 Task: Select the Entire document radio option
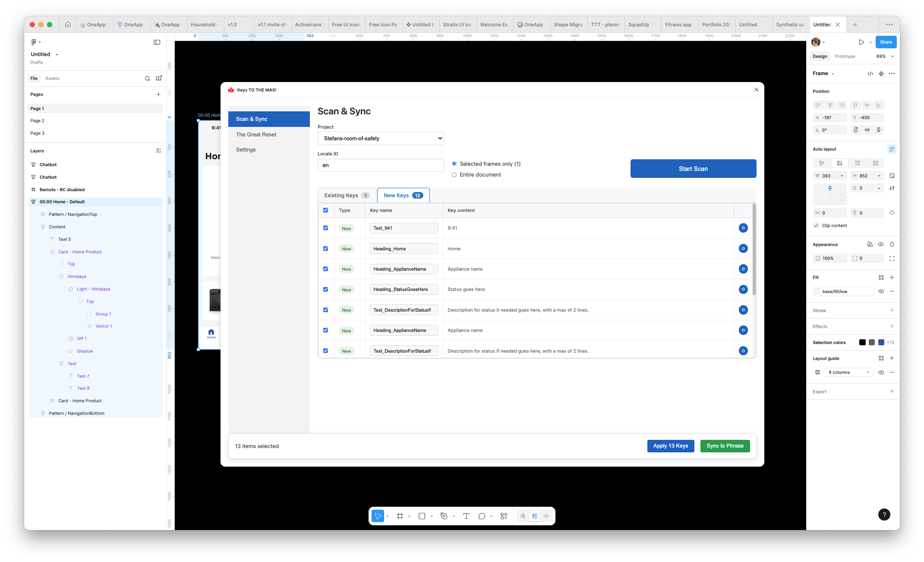454,175
